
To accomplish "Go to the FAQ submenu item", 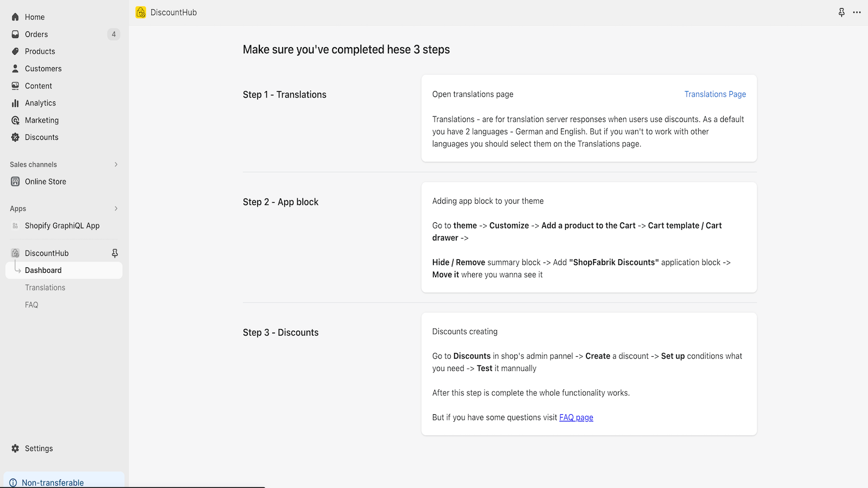I will click(31, 305).
